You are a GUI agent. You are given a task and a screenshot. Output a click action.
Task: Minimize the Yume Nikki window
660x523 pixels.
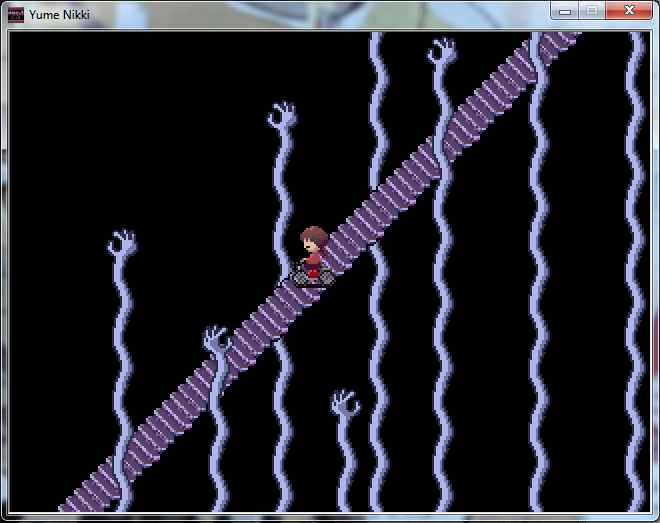[x=564, y=11]
